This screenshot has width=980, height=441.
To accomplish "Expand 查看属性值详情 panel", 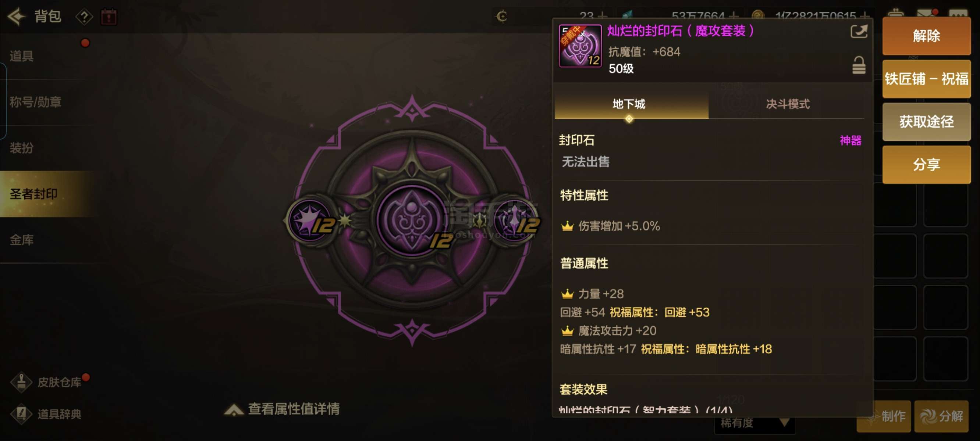I will click(282, 409).
